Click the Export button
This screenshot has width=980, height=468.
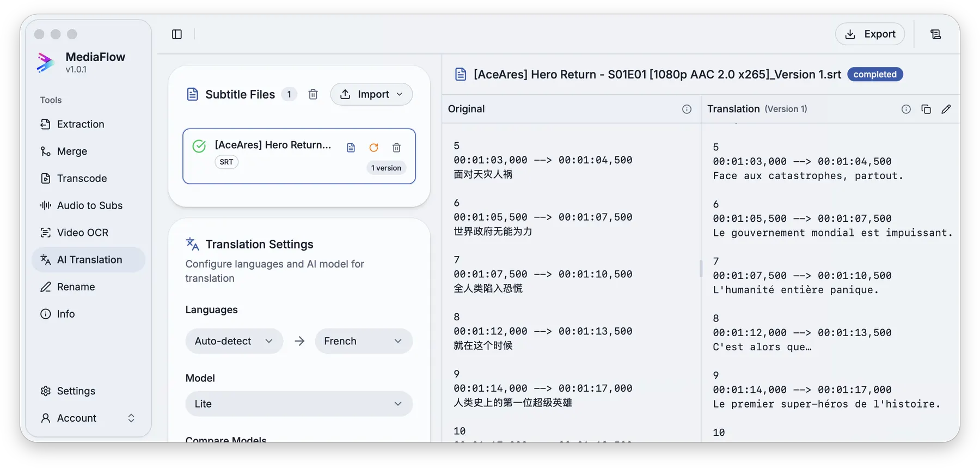(x=870, y=34)
